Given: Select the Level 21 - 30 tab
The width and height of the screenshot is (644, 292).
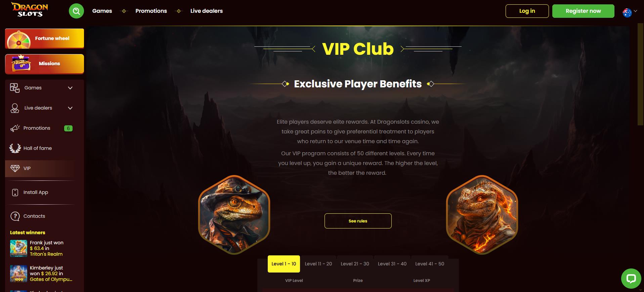Looking at the screenshot, I should [355, 264].
